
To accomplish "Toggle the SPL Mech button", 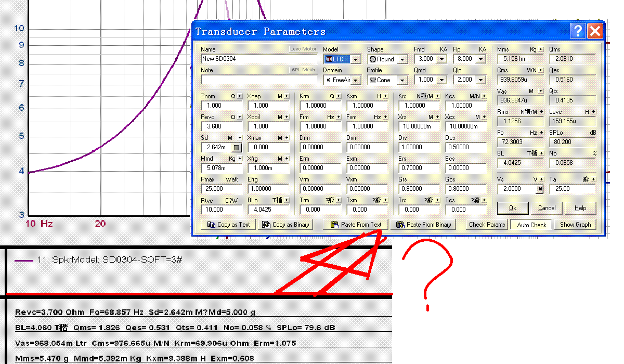I will pyautogui.click(x=303, y=70).
